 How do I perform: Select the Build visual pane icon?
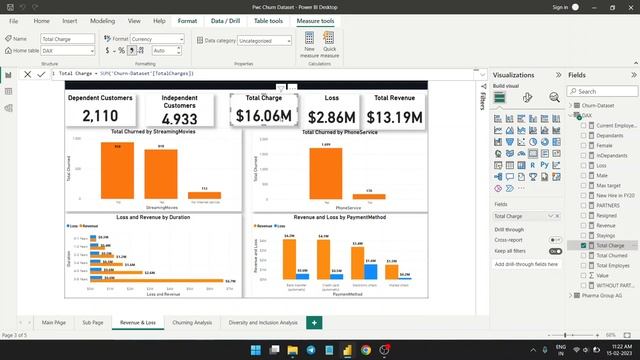[500, 98]
